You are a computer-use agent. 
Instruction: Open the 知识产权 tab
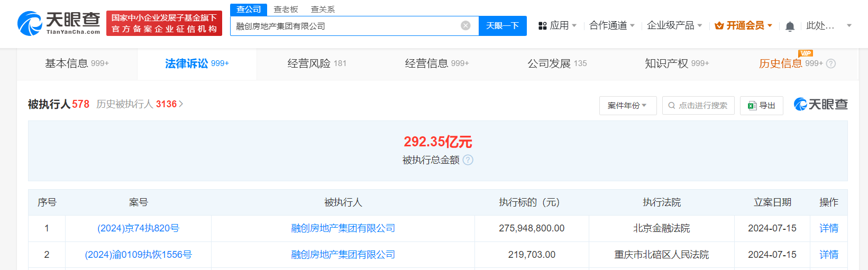coord(677,63)
